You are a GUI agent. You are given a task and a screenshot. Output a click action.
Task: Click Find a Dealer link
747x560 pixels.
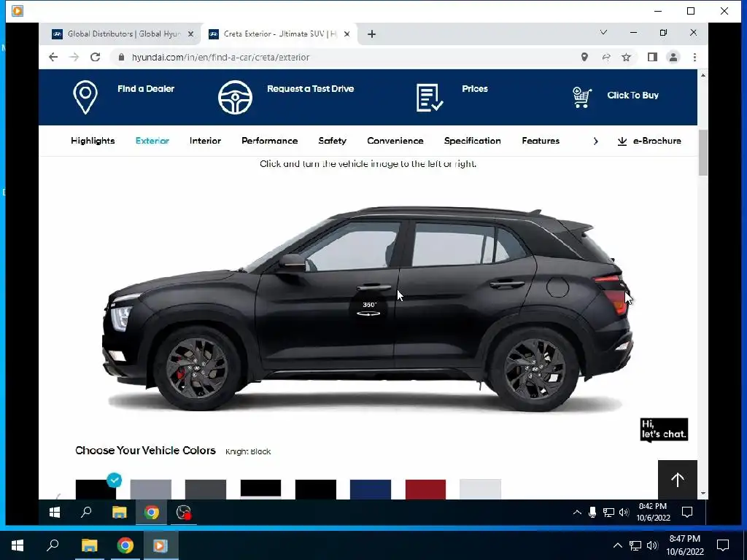click(x=146, y=88)
